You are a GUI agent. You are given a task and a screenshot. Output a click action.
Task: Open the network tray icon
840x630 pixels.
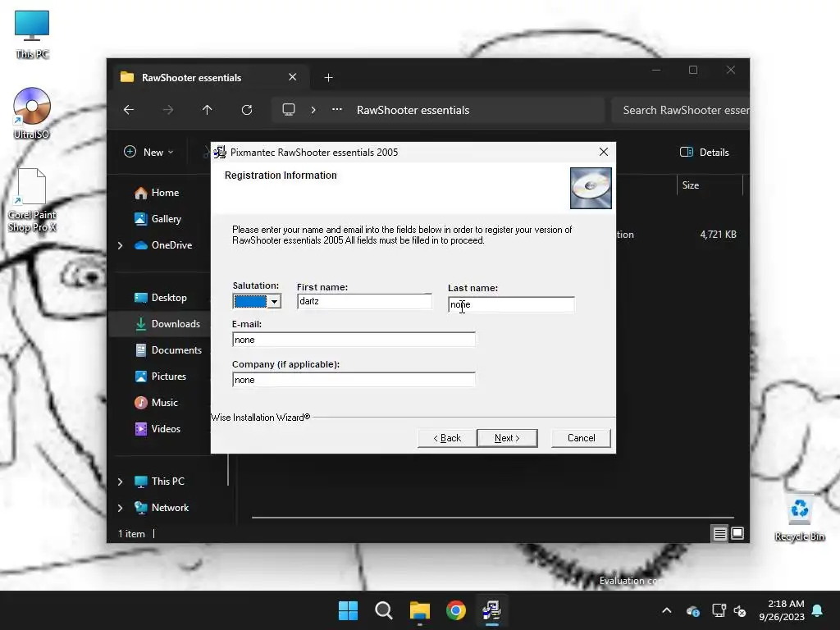(719, 610)
